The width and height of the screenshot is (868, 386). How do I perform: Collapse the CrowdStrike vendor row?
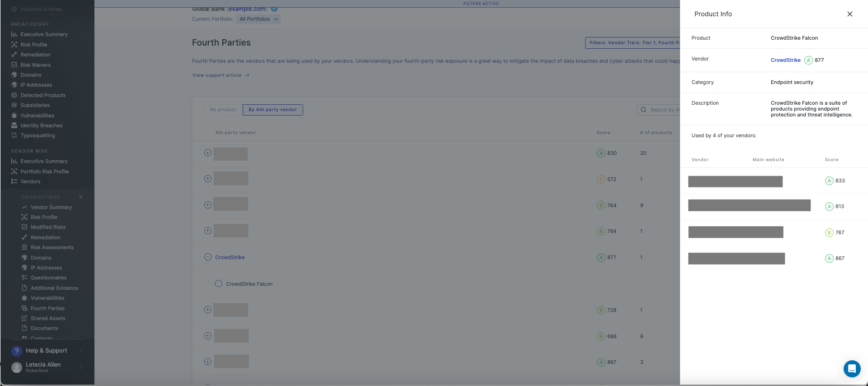[x=208, y=257]
